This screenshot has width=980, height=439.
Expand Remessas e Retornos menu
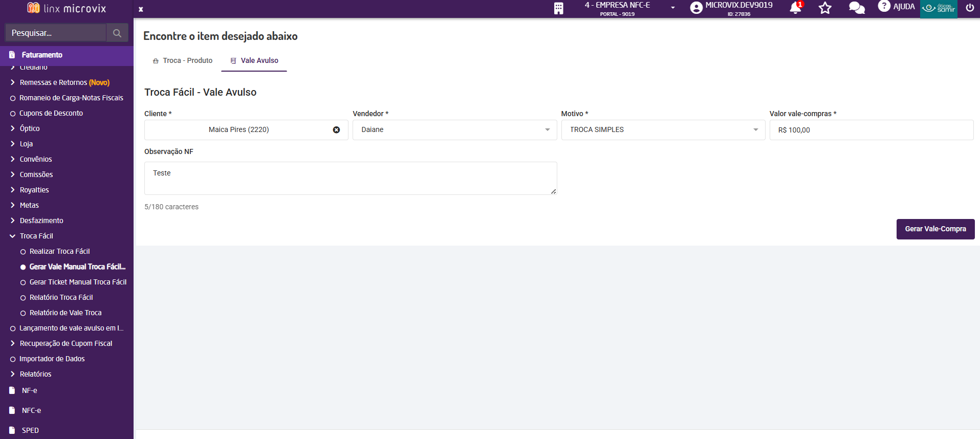[x=64, y=82]
